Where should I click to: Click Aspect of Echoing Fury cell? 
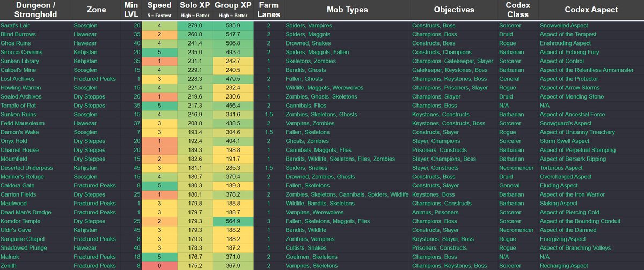pyautogui.click(x=591, y=52)
